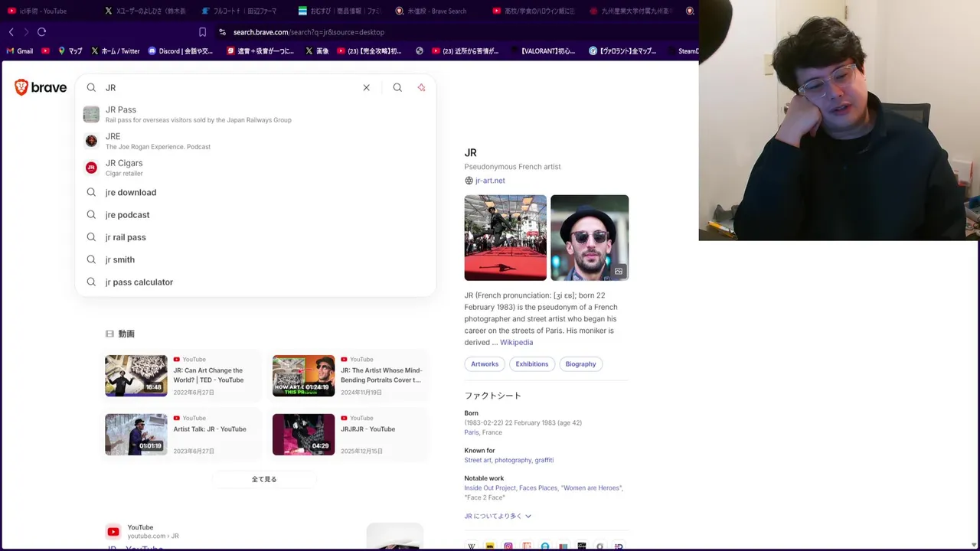Image resolution: width=980 pixels, height=551 pixels.
Task: Choose the "jre podcast" suggestion
Action: pyautogui.click(x=256, y=215)
